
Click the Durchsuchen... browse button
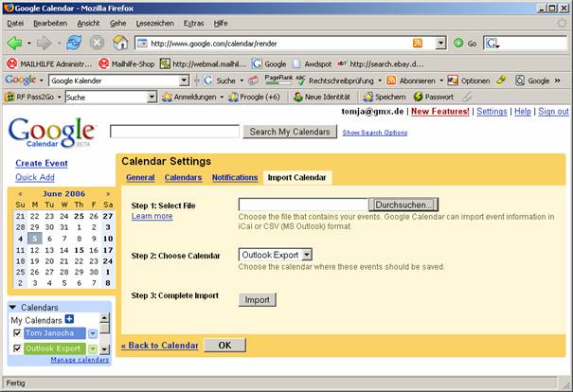(x=403, y=205)
